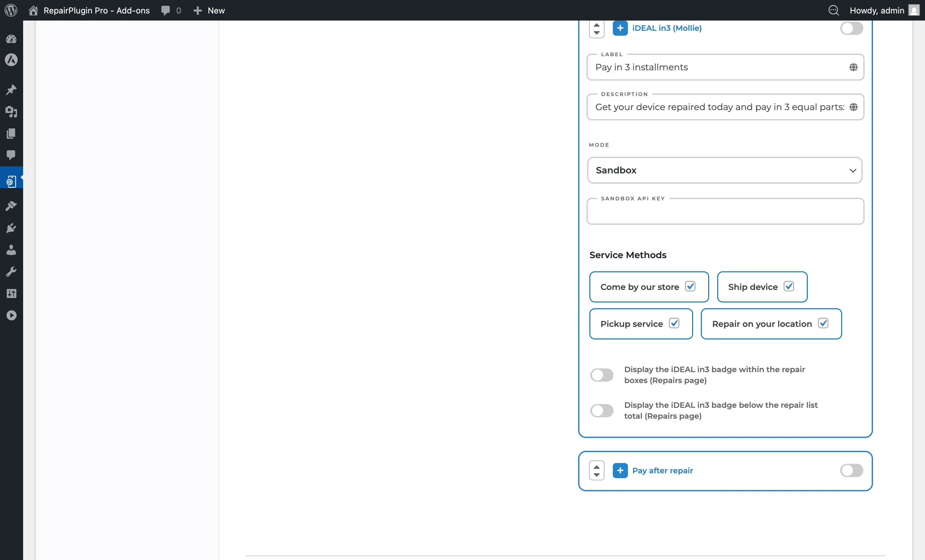Screen dimensions: 925x560
Task: Click the iDEAL in3 (Mollie) heading link
Action: pos(666,28)
